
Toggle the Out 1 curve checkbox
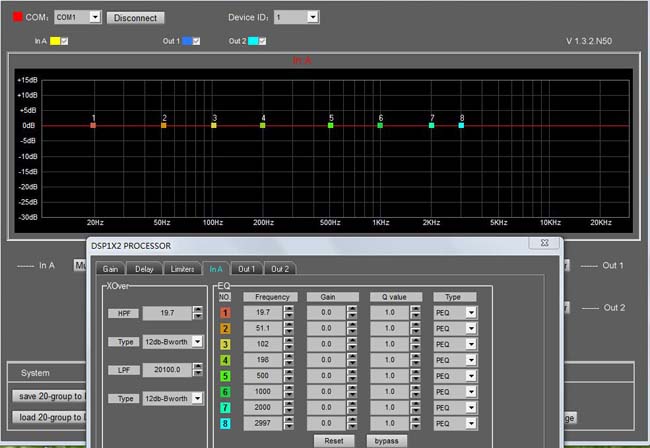click(196, 41)
